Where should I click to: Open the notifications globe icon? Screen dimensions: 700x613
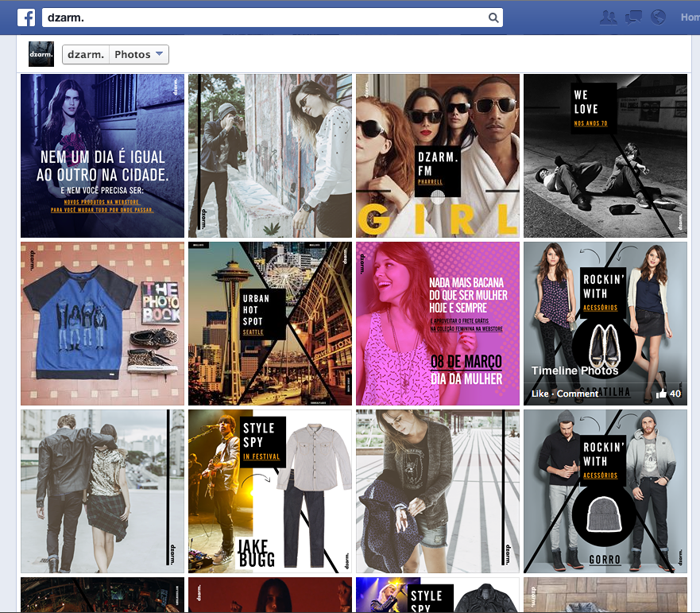(658, 17)
